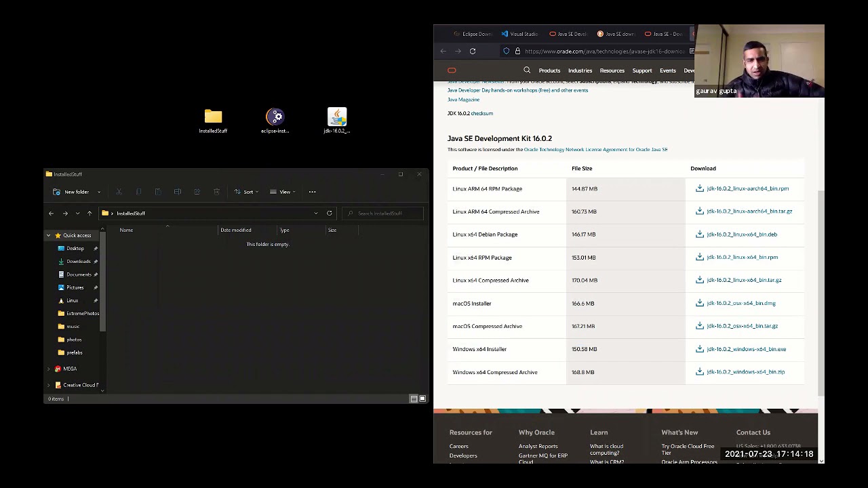Click the Share icon in File Explorer toolbar
This screenshot has width=868, height=488.
tap(197, 192)
